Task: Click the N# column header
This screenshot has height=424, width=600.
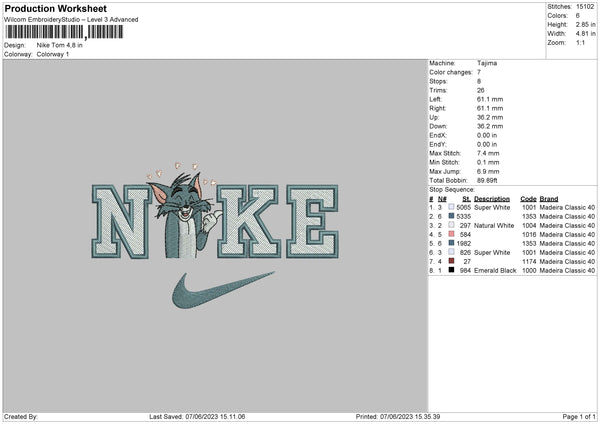Action: pyautogui.click(x=442, y=199)
